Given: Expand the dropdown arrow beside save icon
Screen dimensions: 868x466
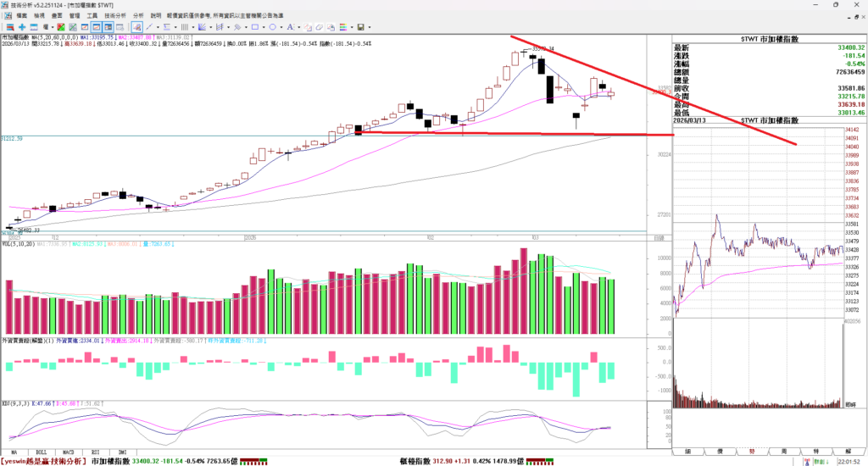Looking at the screenshot, I should 370,27.
